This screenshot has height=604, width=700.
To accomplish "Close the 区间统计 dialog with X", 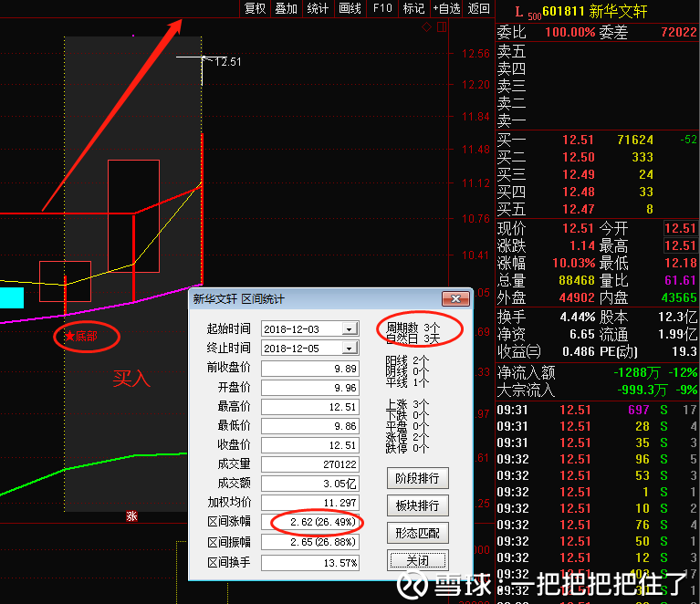I will point(455,298).
